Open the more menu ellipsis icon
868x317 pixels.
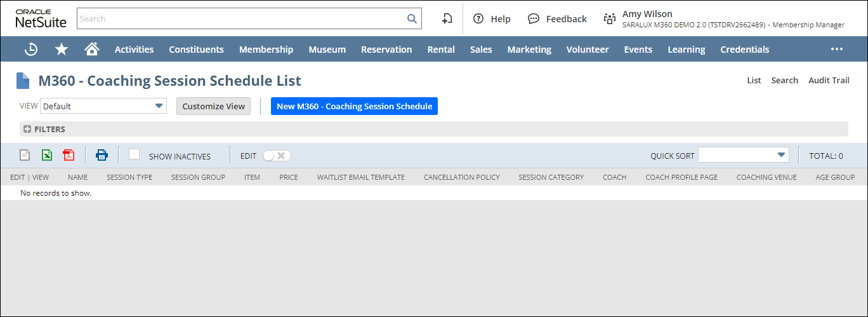tap(837, 49)
